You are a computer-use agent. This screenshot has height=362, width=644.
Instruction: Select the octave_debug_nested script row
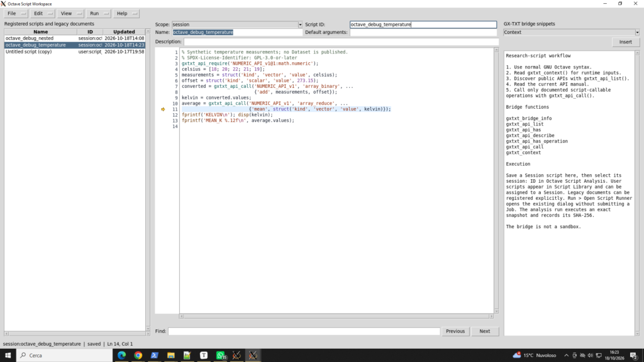coord(75,38)
